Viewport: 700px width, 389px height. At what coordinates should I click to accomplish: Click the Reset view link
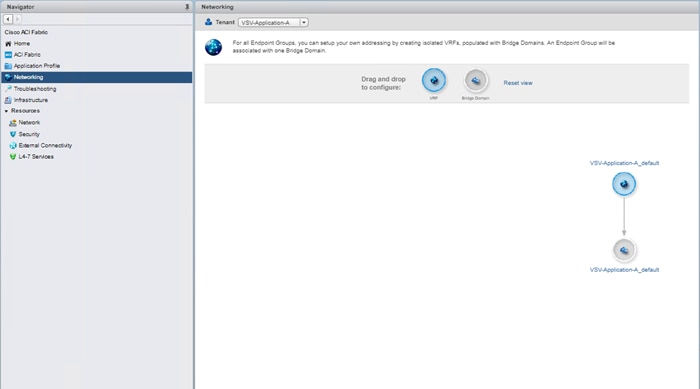[518, 83]
